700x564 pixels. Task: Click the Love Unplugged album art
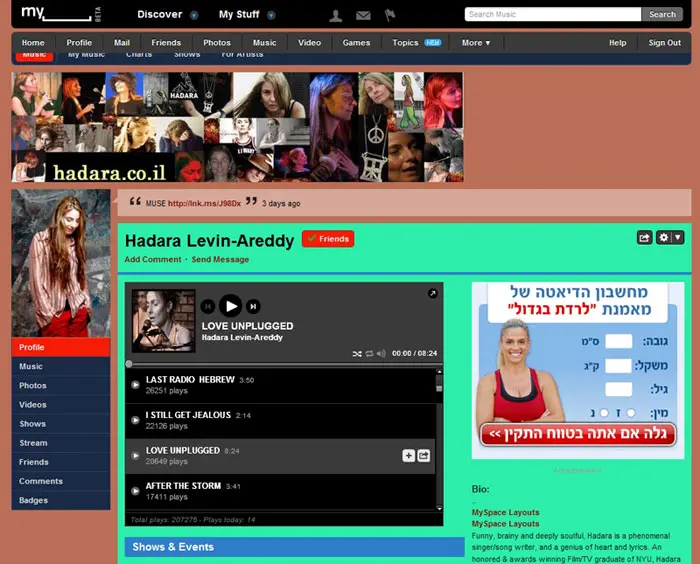pyautogui.click(x=163, y=321)
